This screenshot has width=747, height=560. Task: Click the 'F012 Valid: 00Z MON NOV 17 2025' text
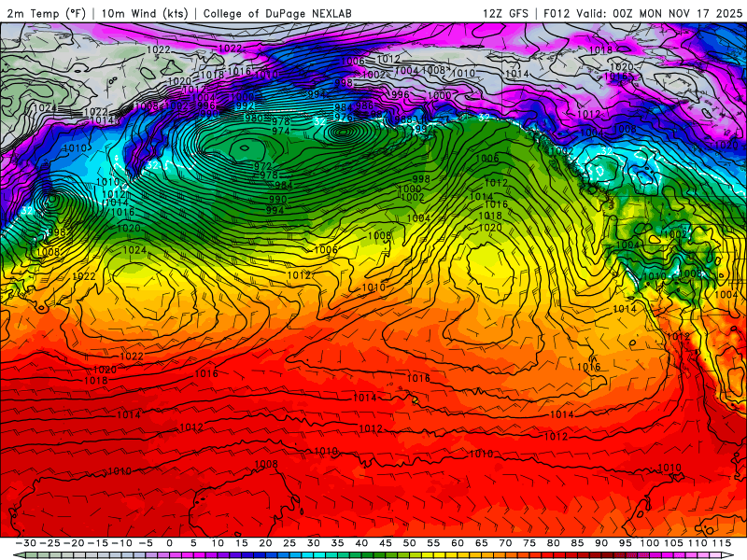point(642,13)
